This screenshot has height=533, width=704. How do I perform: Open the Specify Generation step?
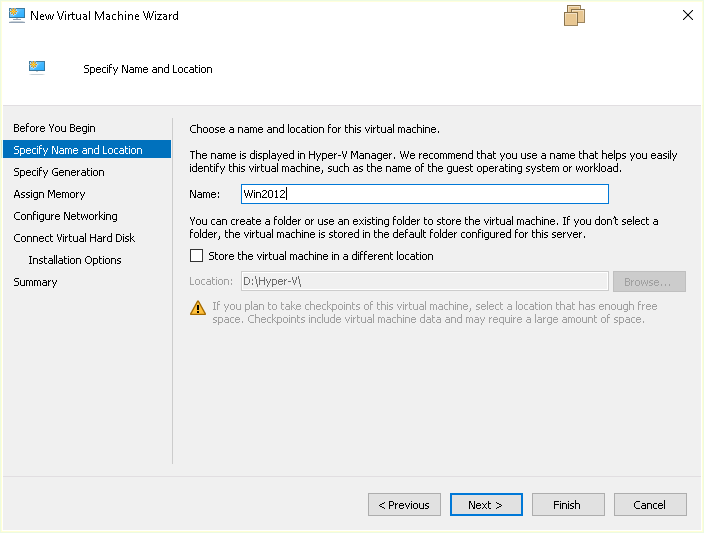(x=59, y=172)
